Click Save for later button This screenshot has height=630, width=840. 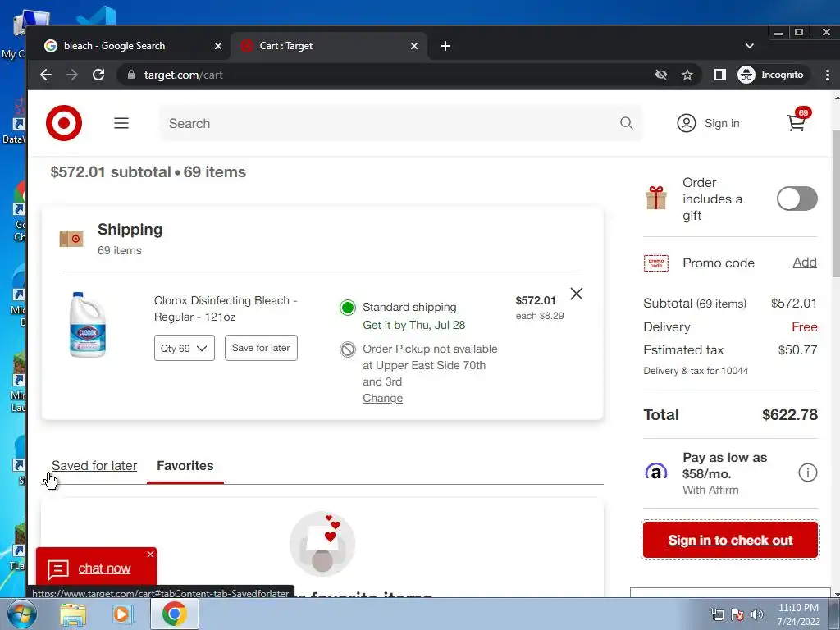click(261, 348)
